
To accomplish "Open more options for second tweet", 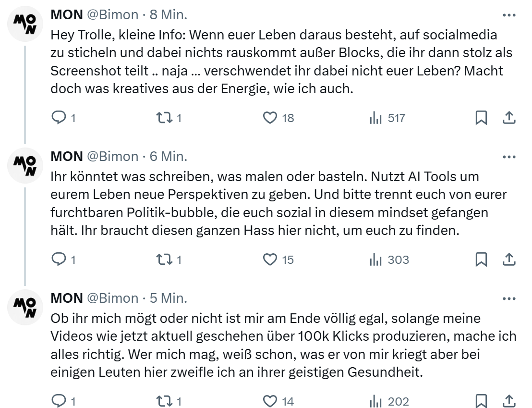I will point(508,157).
